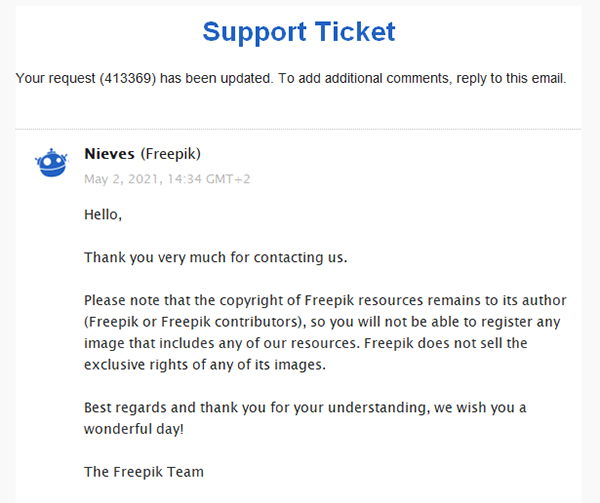
Task: Click the Hello greeting line
Action: coord(103,215)
